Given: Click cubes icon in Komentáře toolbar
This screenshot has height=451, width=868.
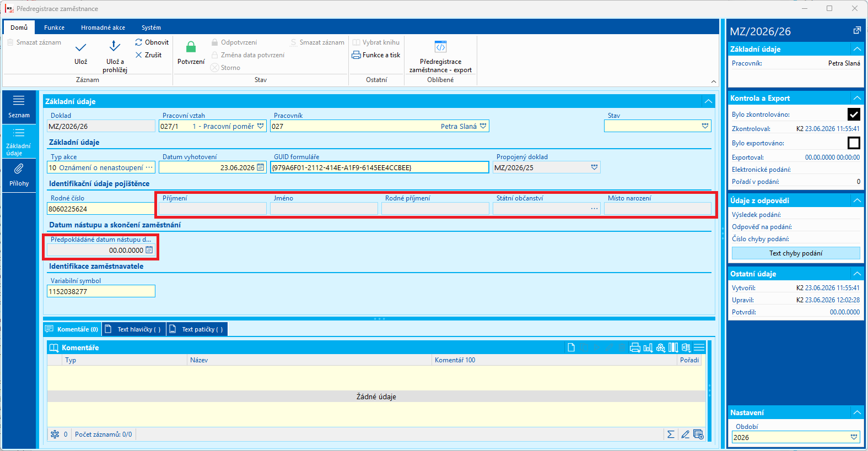Looking at the screenshot, I should coord(661,347).
